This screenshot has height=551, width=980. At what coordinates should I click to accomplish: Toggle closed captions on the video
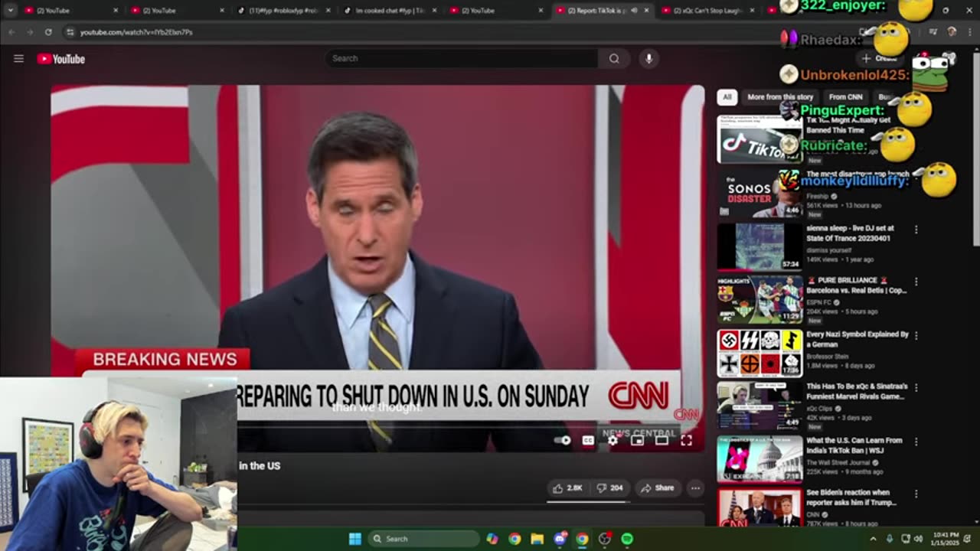588,440
